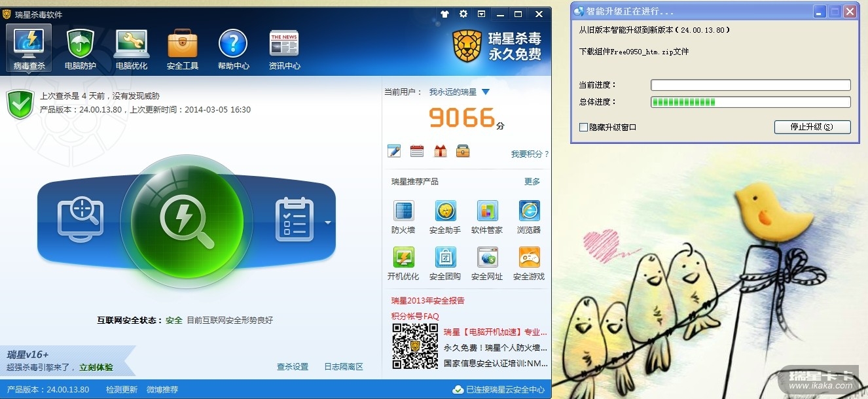Screen dimensions: 868x399
Task: Open the 帮助中心 help center
Action: click(x=233, y=48)
